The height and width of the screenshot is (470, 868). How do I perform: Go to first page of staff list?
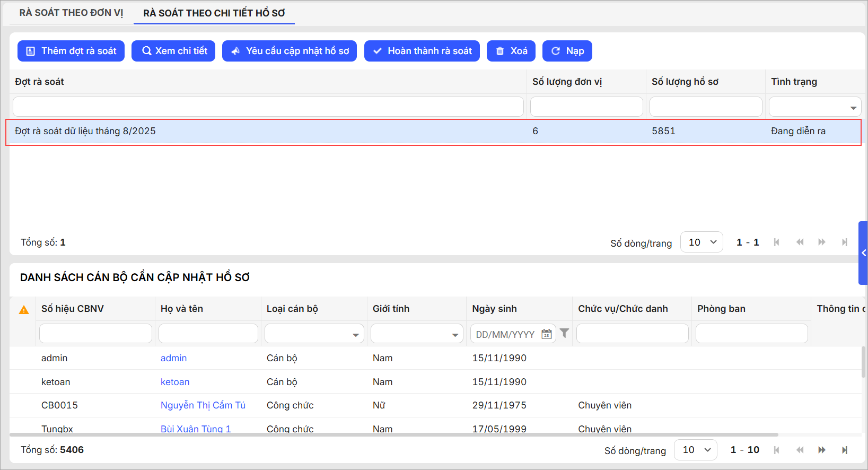[777, 450]
